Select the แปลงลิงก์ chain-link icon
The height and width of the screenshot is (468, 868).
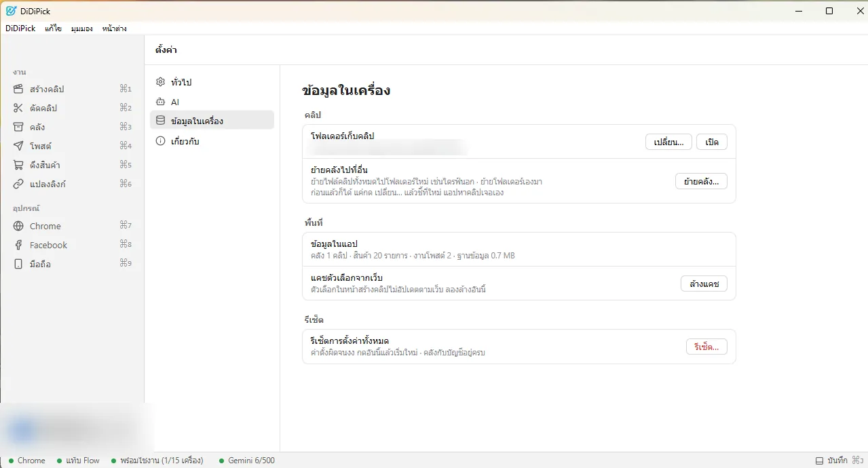tap(18, 184)
